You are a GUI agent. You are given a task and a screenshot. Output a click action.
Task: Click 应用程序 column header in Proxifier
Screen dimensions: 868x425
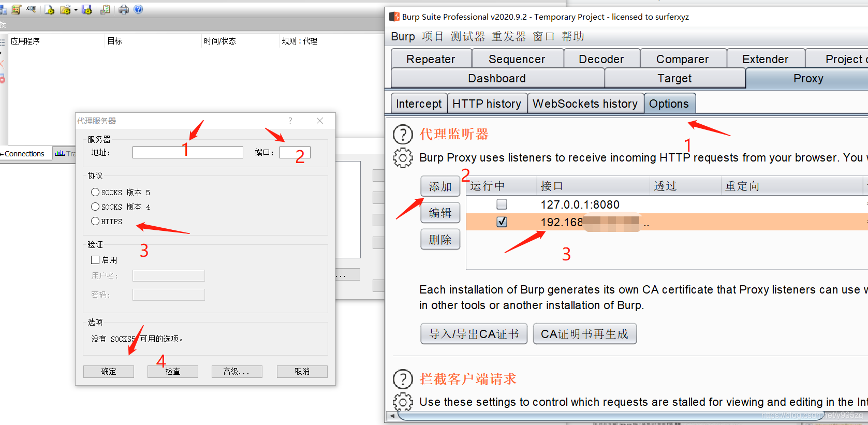[x=56, y=41]
